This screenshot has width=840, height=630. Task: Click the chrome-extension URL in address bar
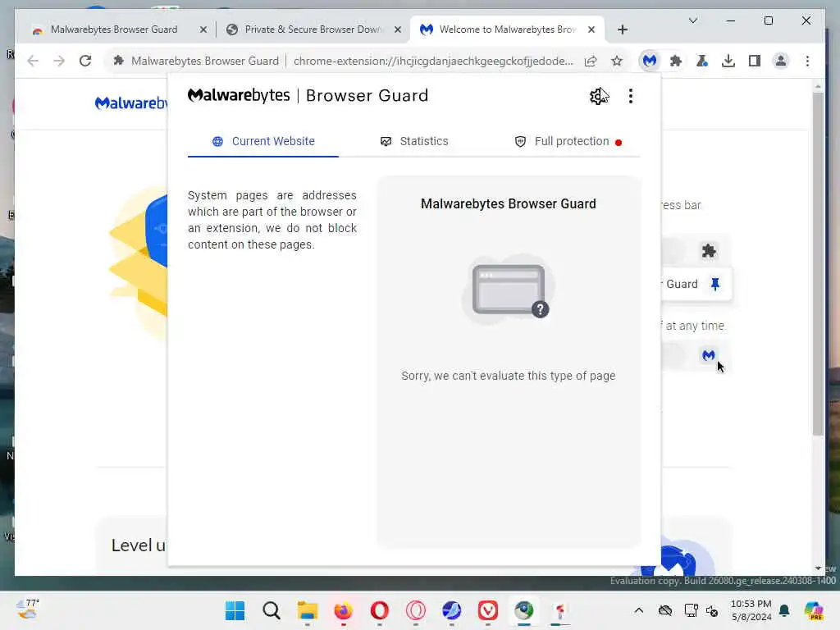(433, 61)
